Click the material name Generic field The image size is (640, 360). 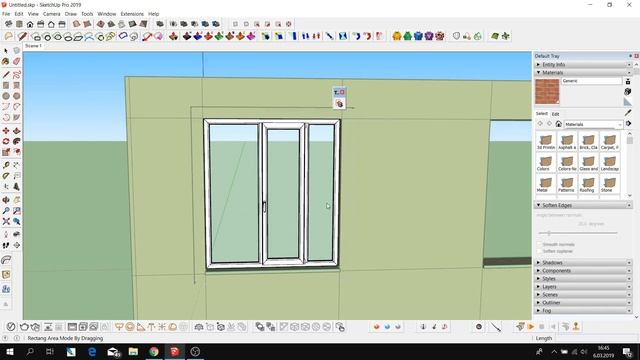click(x=591, y=81)
